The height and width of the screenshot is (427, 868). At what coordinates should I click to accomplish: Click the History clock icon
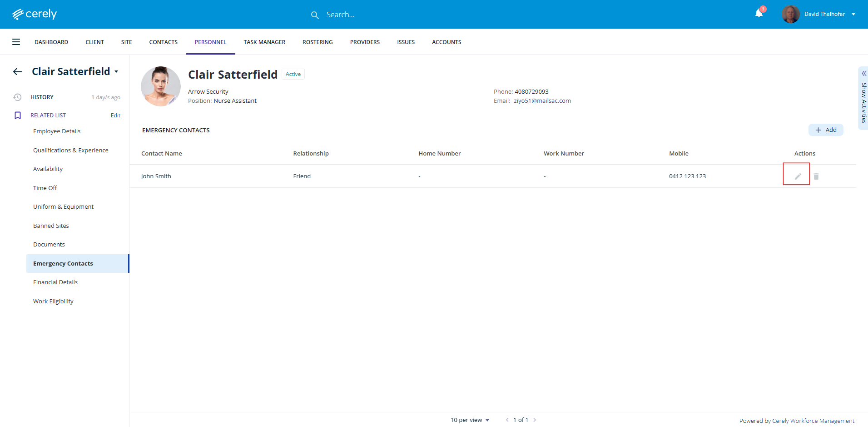pos(18,97)
